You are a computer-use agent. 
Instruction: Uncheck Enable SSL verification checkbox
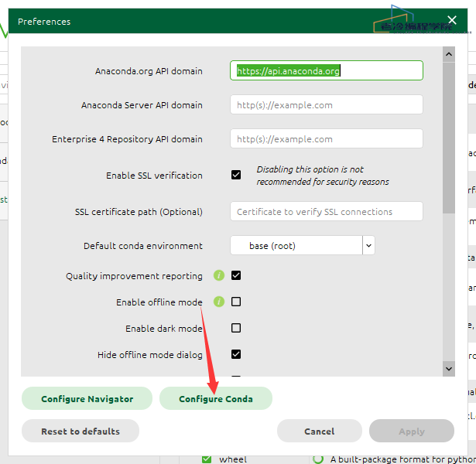coord(236,175)
